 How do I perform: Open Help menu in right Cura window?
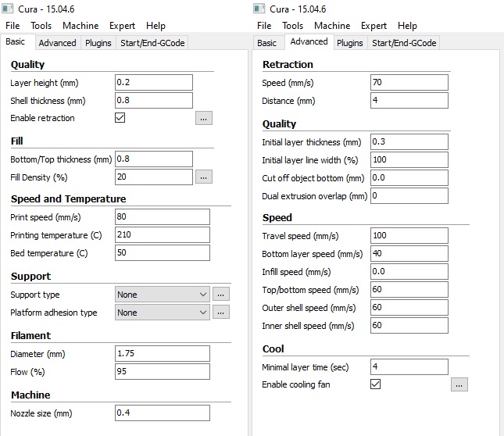coord(408,26)
